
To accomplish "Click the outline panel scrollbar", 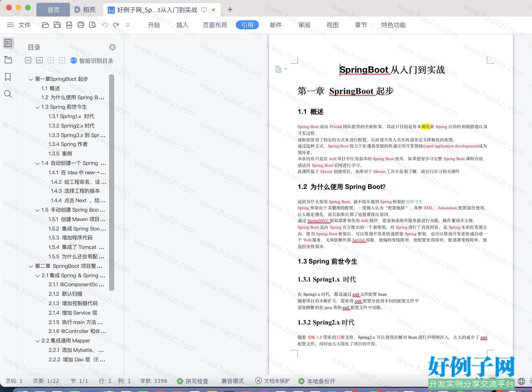I will coord(112,183).
